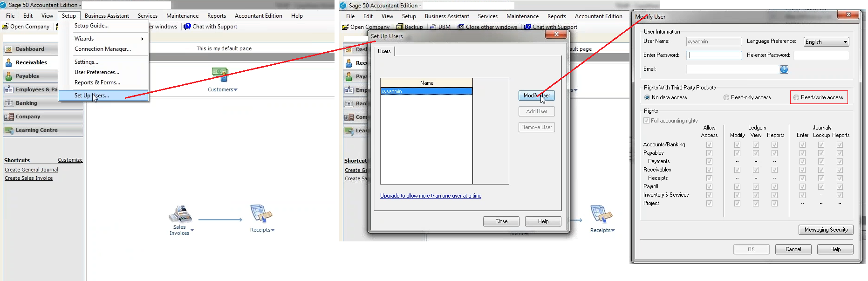Choose Connection Manager... from the Setup menu
Screen dimensions: 868x281
coord(103,49)
